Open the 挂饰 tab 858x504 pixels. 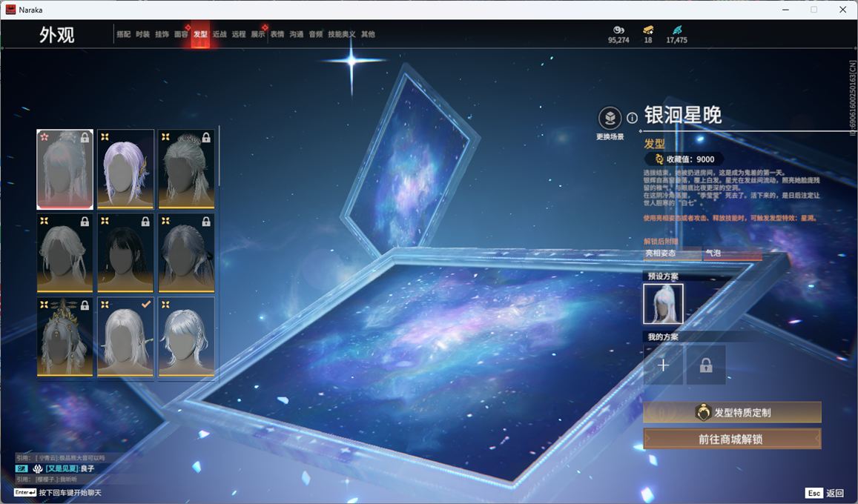coord(162,34)
